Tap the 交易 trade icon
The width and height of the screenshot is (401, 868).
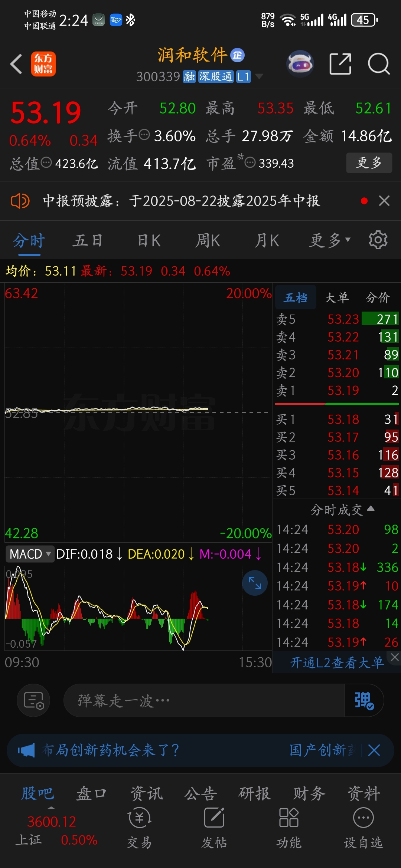pos(140,828)
